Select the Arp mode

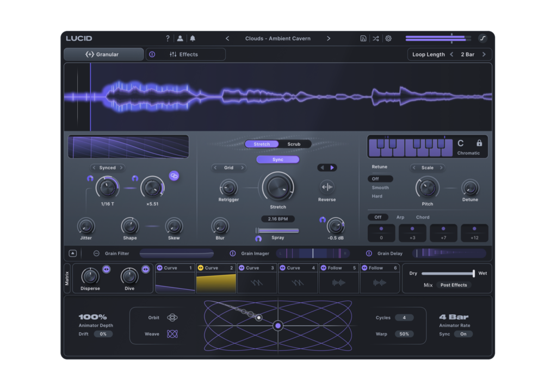(x=400, y=217)
